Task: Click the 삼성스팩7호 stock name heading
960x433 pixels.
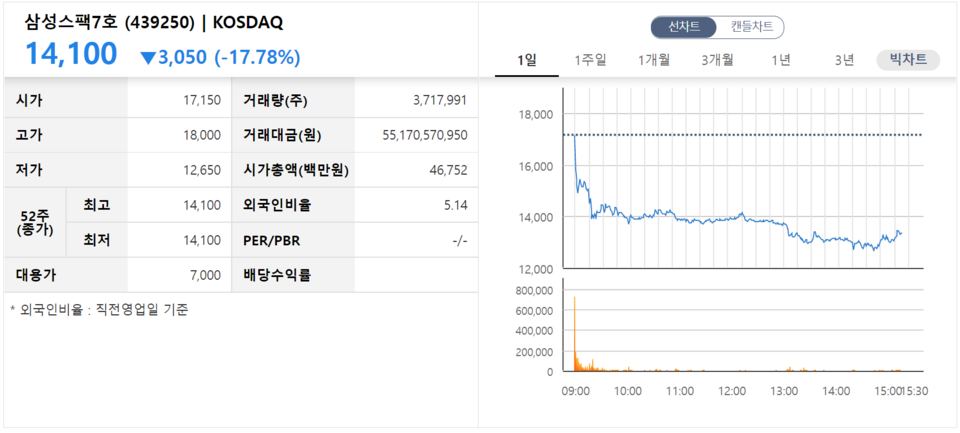Action: coord(72,23)
